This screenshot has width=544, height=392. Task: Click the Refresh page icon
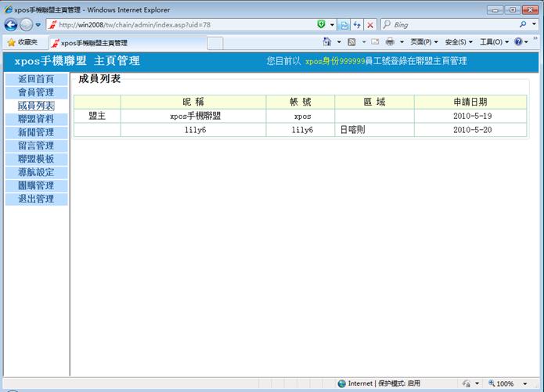pyautogui.click(x=357, y=25)
